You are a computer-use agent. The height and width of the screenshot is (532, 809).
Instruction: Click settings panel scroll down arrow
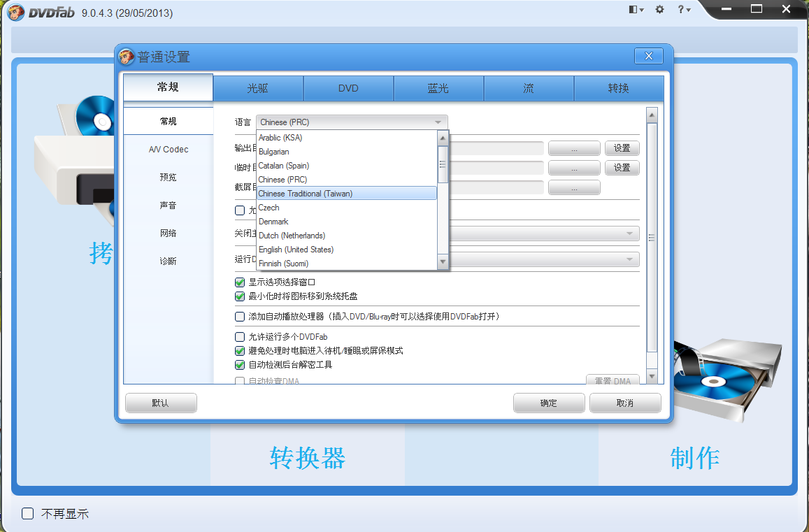652,377
